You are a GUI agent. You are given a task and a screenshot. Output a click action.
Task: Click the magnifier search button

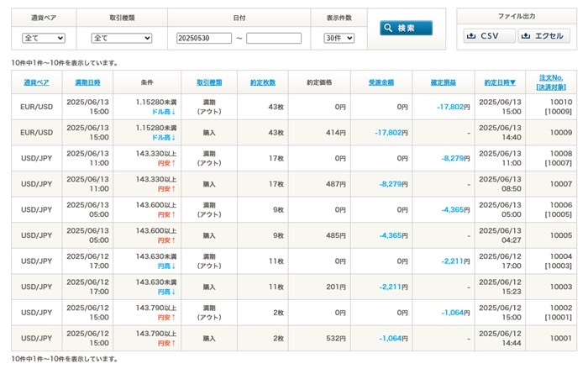pyautogui.click(x=406, y=29)
